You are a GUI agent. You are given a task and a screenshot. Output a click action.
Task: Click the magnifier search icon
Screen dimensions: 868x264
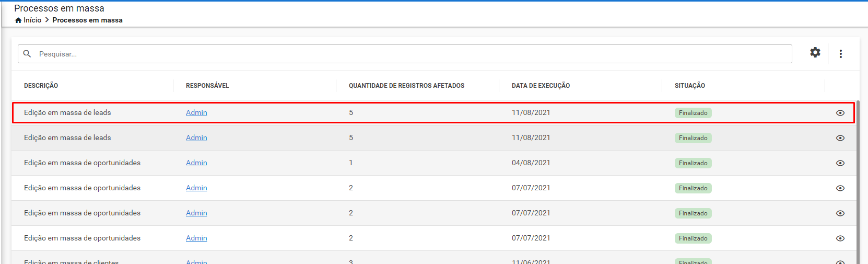point(27,54)
